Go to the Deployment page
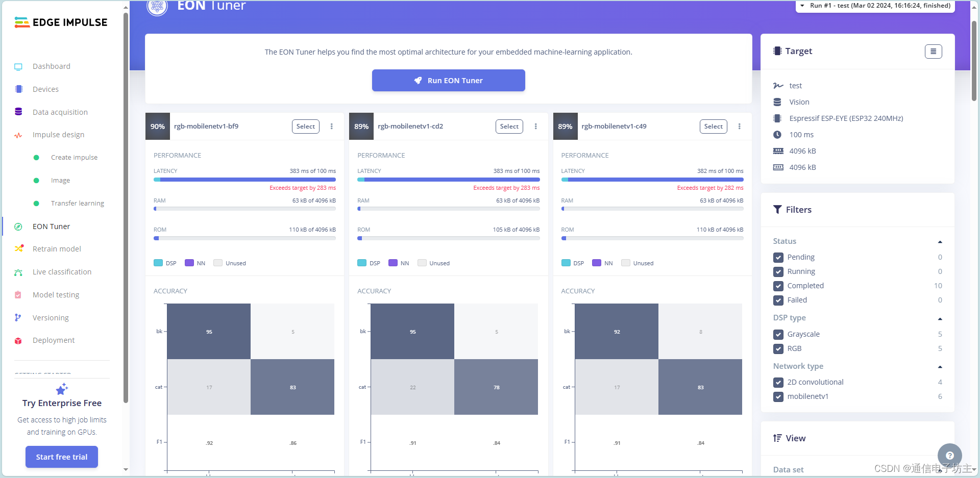The image size is (980, 478). tap(54, 340)
